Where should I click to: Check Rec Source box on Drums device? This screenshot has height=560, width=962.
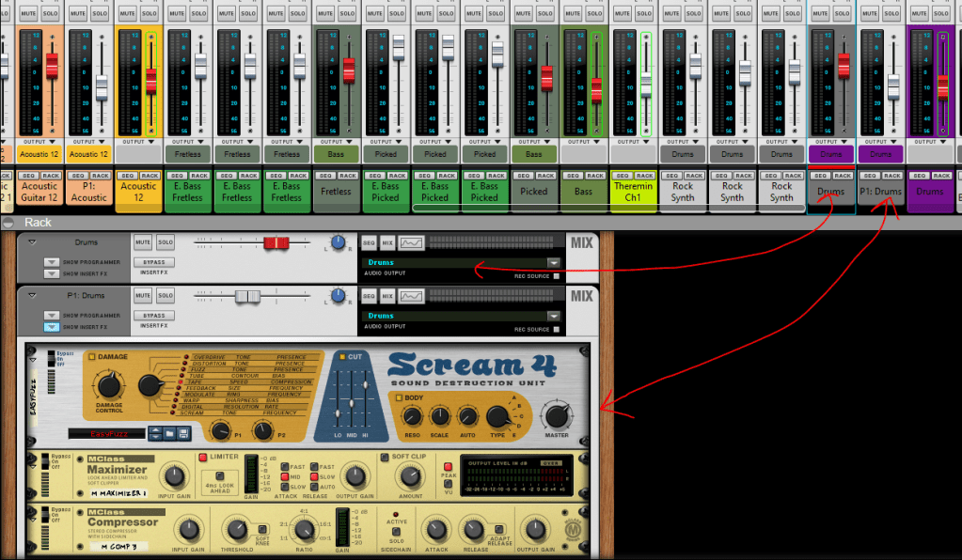557,276
